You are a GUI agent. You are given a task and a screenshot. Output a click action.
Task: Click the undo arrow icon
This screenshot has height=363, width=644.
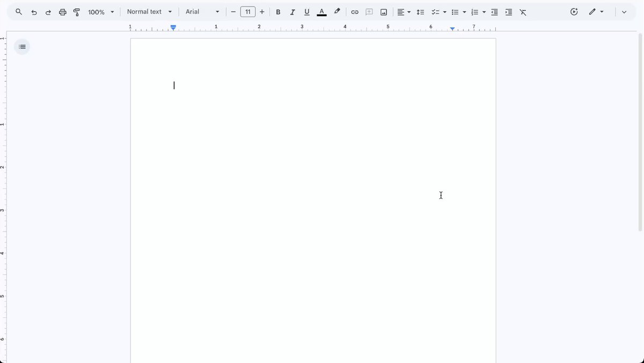tap(34, 12)
